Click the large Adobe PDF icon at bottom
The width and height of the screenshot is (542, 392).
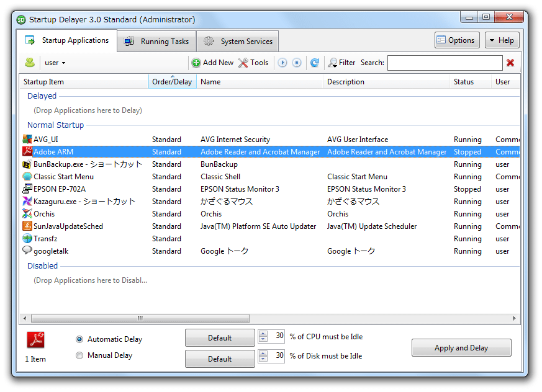(x=35, y=340)
